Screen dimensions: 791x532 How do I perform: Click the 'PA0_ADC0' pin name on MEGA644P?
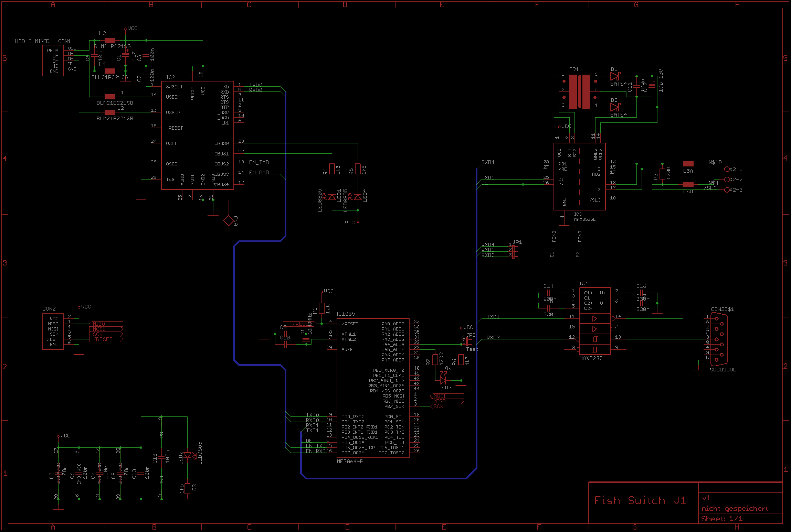click(x=393, y=324)
